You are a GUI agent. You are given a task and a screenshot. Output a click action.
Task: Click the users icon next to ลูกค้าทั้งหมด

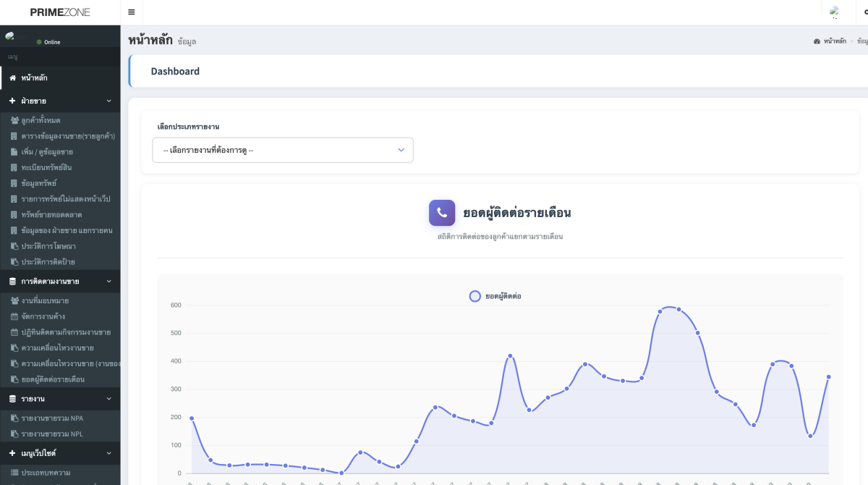click(14, 121)
